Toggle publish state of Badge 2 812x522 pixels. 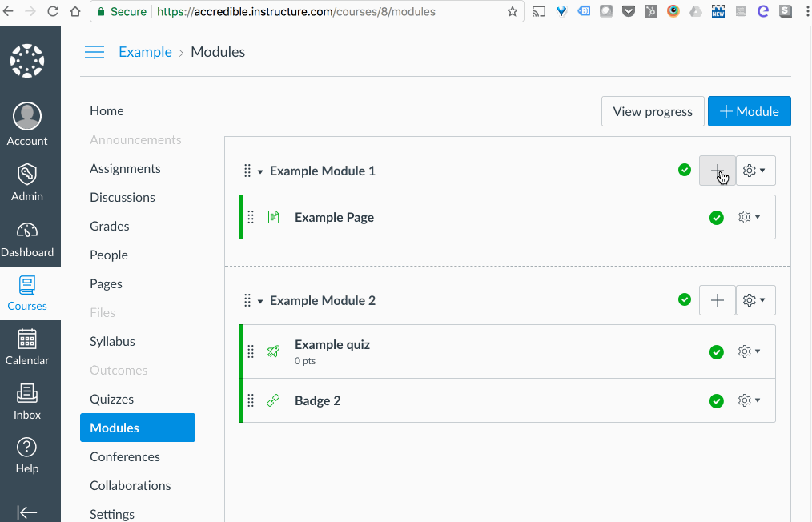click(717, 400)
